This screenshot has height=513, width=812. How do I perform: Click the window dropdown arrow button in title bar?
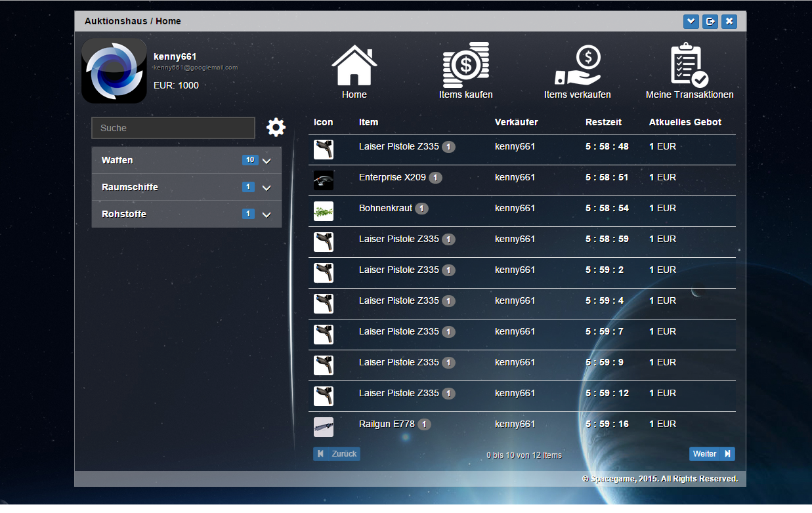(x=691, y=22)
